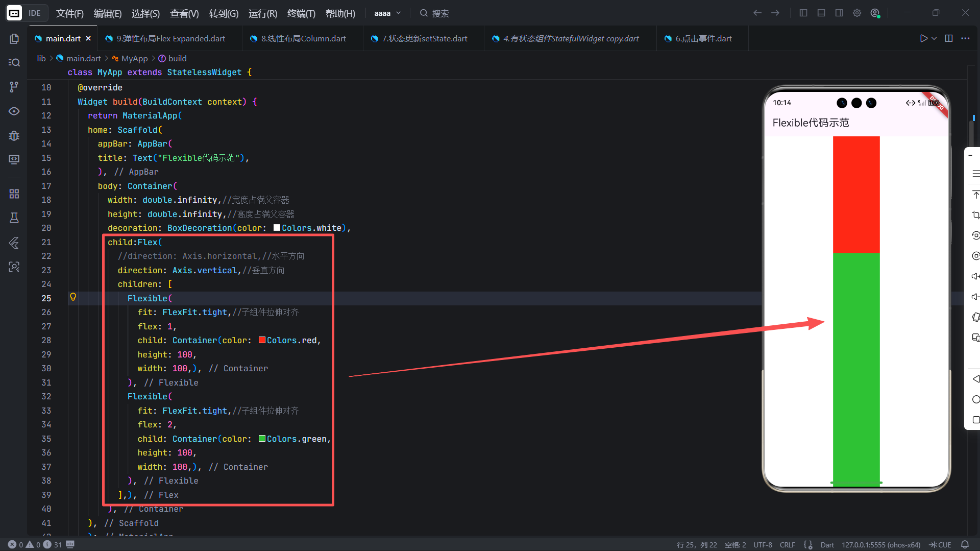The image size is (980, 551).
Task: Open the Flutter panel icon
Action: tap(14, 243)
